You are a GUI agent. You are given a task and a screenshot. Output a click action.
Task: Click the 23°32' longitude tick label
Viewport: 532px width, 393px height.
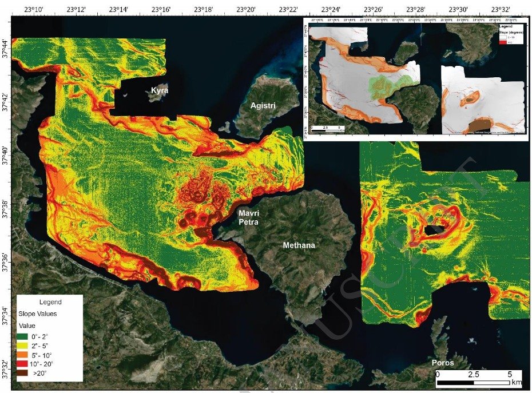[x=501, y=9]
